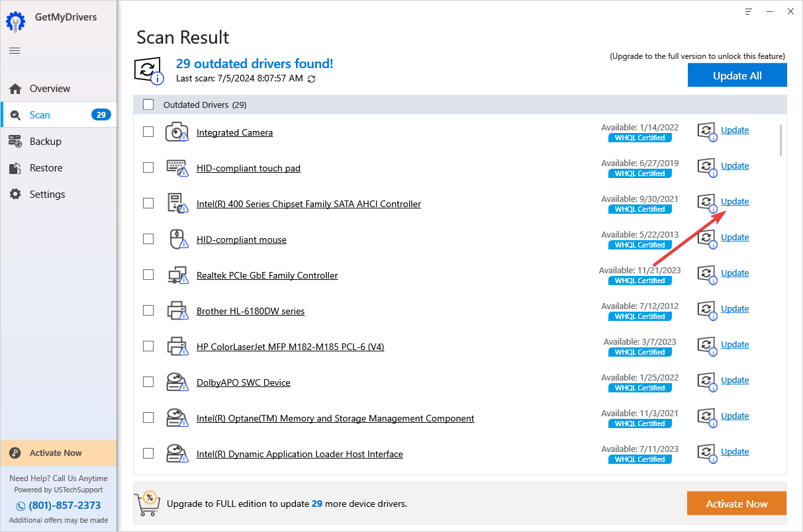
Task: Click the '29 outdated drivers found!' heading
Action: coord(255,64)
